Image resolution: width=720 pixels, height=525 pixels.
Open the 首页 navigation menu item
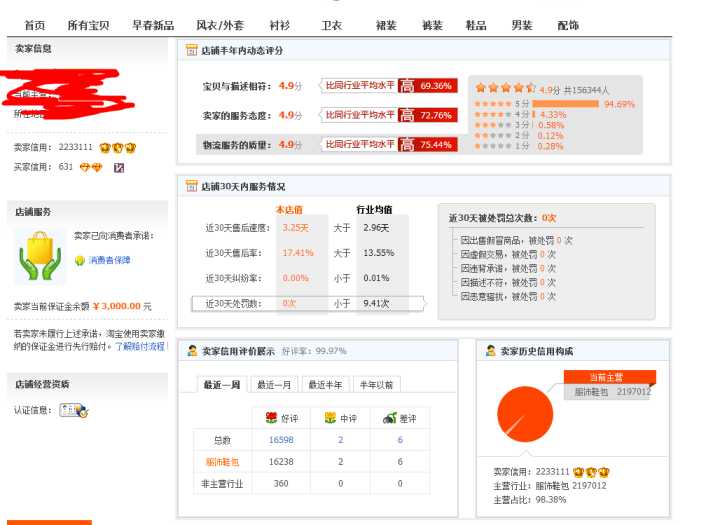(x=35, y=25)
